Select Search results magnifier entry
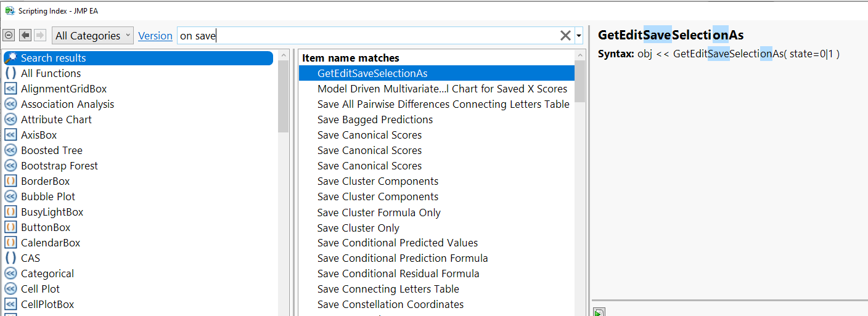868x316 pixels. point(54,58)
